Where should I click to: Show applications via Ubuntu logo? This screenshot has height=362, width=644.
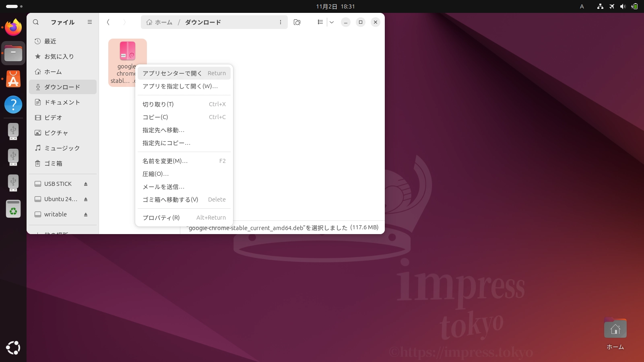[x=13, y=348]
